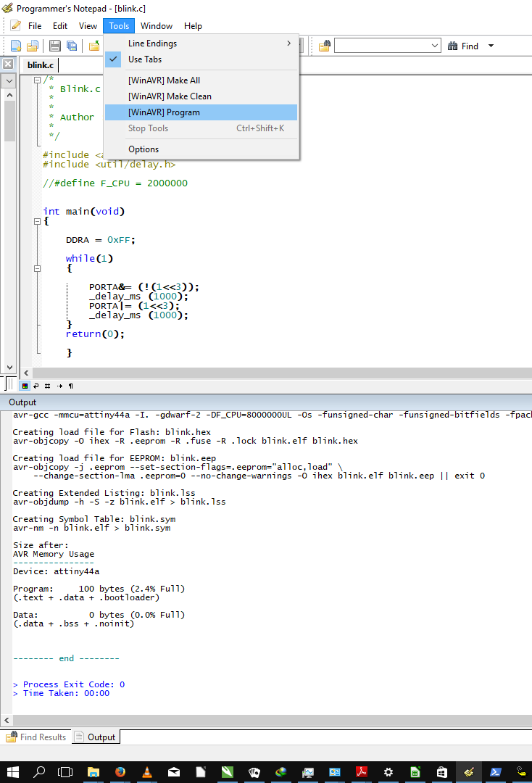Toggle the Use Tabs option
The width and height of the screenshot is (532, 783).
[x=201, y=59]
